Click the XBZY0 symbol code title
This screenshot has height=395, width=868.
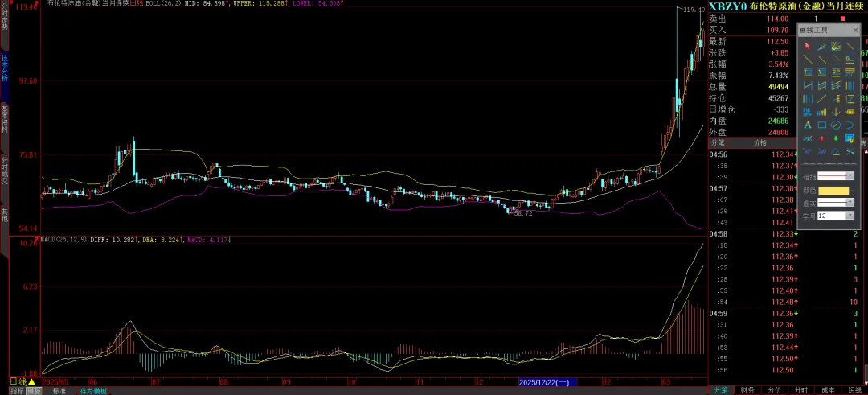coord(727,6)
